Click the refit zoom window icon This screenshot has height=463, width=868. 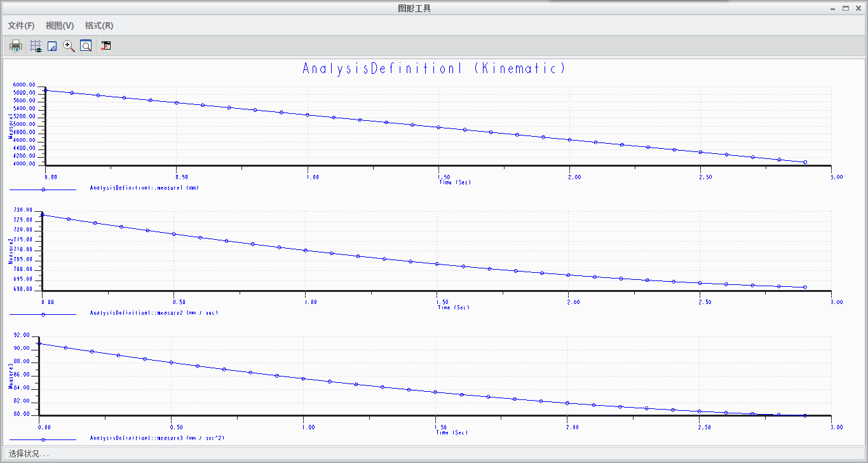tap(86, 46)
